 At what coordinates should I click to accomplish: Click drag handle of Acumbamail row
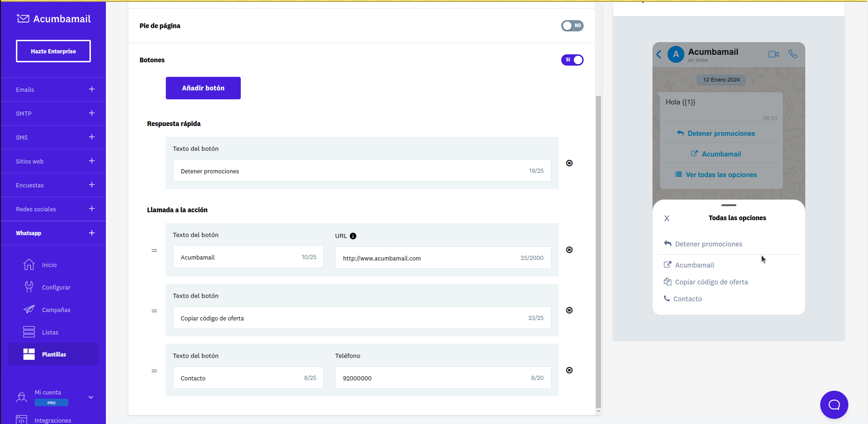click(x=154, y=251)
